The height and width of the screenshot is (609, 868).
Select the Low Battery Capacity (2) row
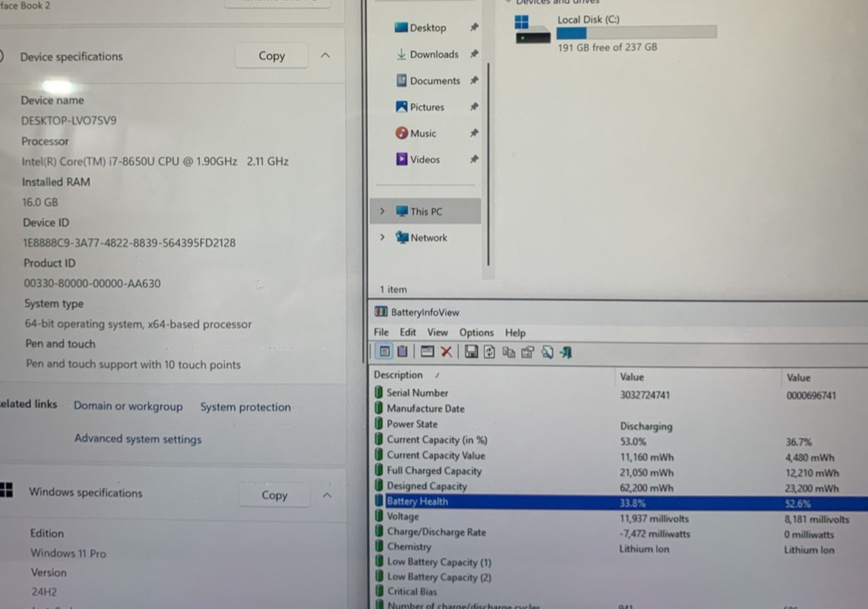pyautogui.click(x=619, y=577)
